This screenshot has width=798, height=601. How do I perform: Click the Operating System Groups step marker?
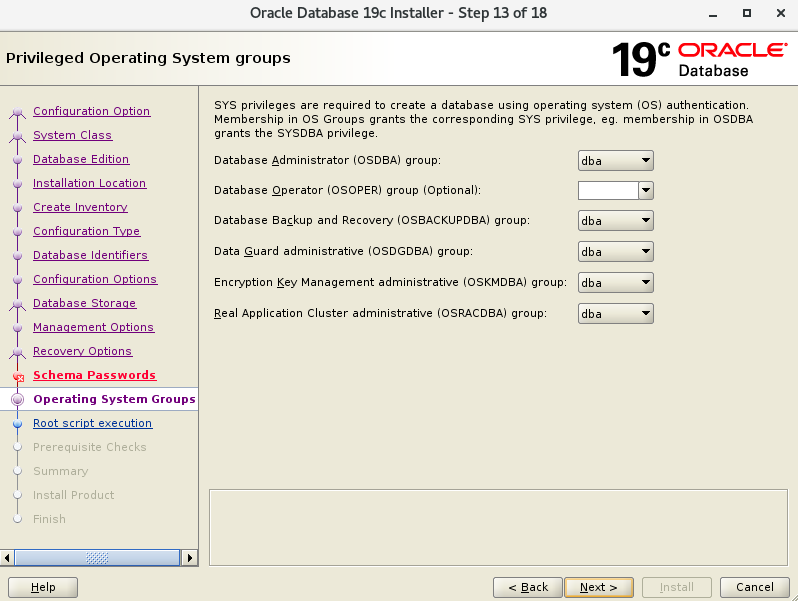point(18,399)
